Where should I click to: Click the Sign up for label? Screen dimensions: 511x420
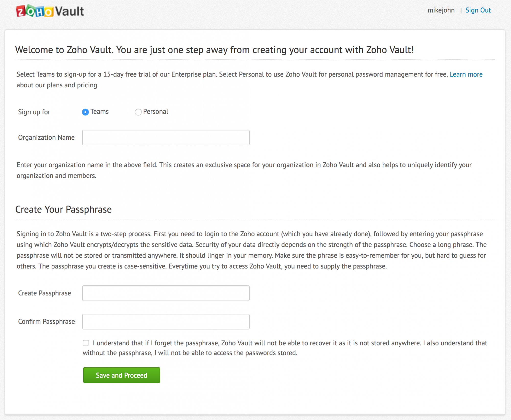(34, 112)
